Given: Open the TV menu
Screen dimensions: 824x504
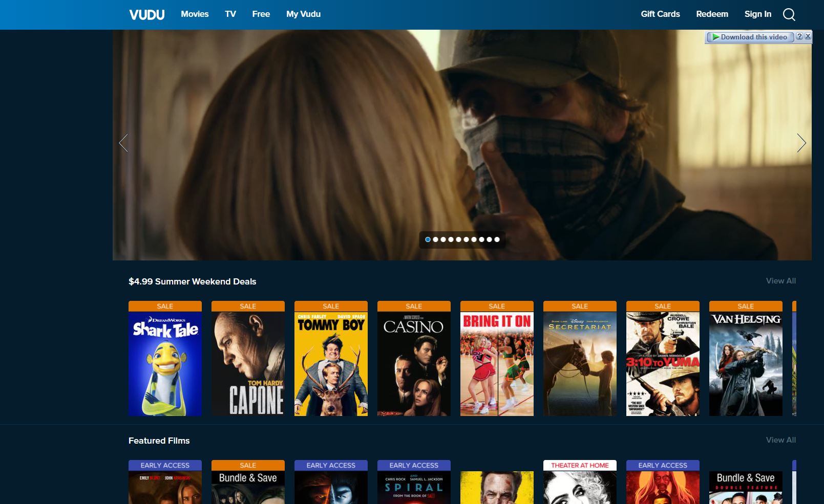Looking at the screenshot, I should pyautogui.click(x=230, y=14).
